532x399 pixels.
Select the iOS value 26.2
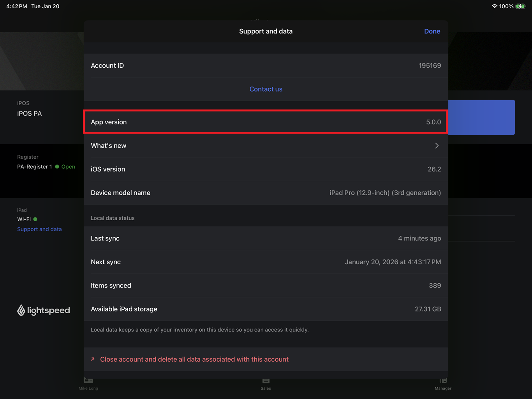(x=434, y=169)
